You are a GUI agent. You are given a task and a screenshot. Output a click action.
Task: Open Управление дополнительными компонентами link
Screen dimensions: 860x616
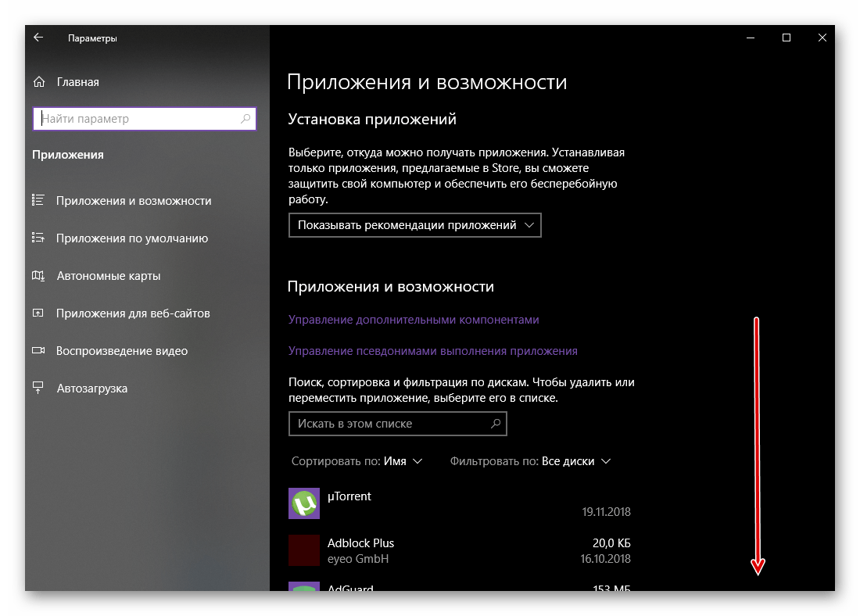pyautogui.click(x=414, y=320)
